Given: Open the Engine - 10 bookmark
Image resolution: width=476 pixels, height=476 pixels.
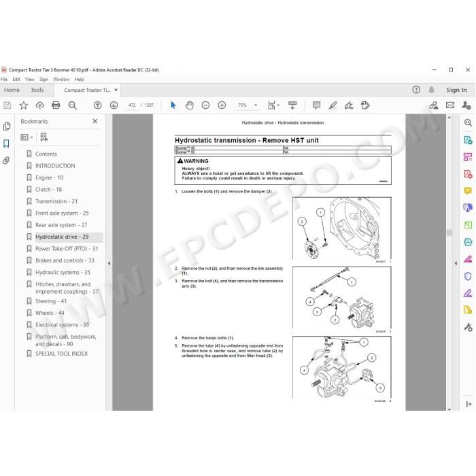Looking at the screenshot, I should [x=49, y=177].
